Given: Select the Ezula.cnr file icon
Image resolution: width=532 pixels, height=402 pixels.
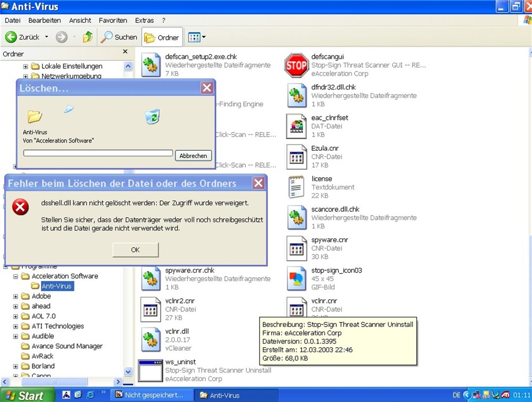Looking at the screenshot, I should pos(296,157).
